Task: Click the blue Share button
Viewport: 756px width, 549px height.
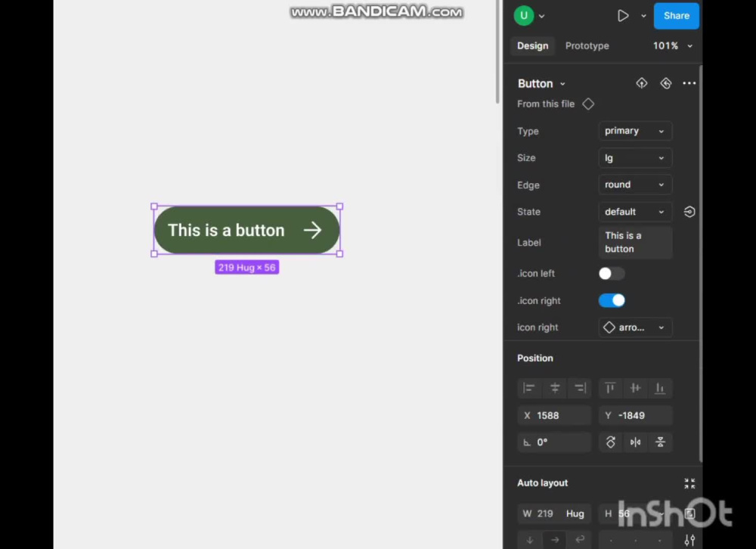Action: pos(676,16)
